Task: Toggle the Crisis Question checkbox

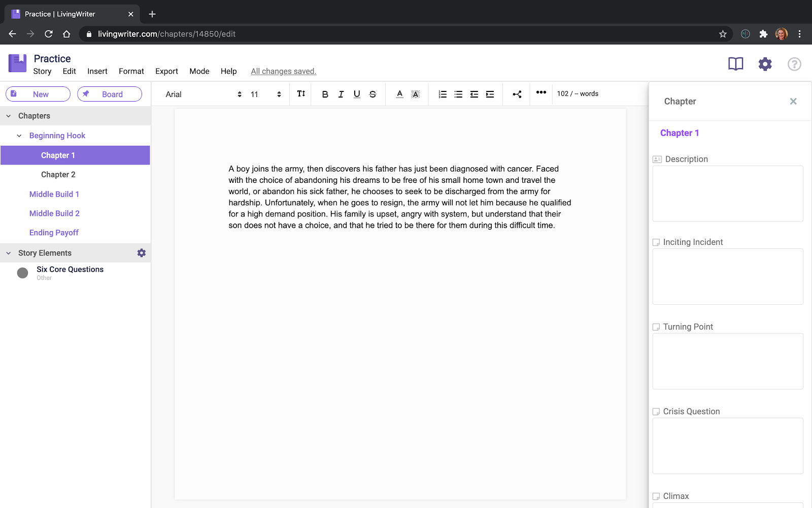Action: coord(656,411)
